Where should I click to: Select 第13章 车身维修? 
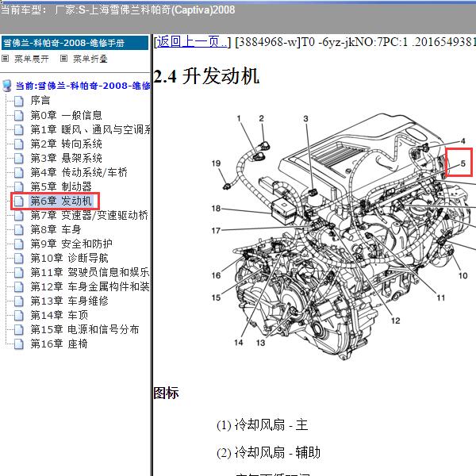[x=69, y=301]
